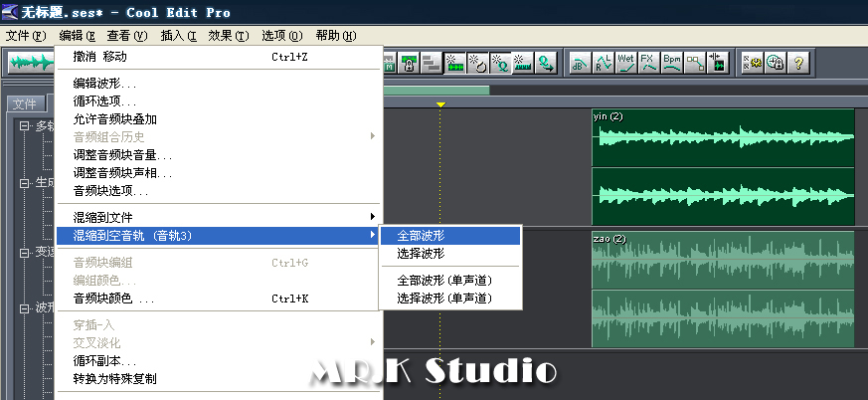The image size is (868, 400).
Task: Close the 编辑(E) menu
Action: (78, 36)
